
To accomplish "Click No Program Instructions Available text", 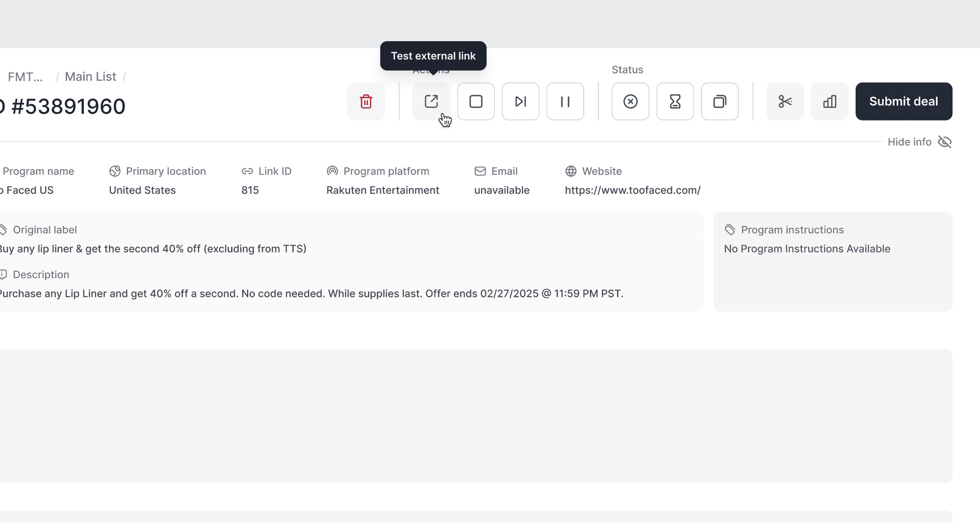I will [807, 249].
